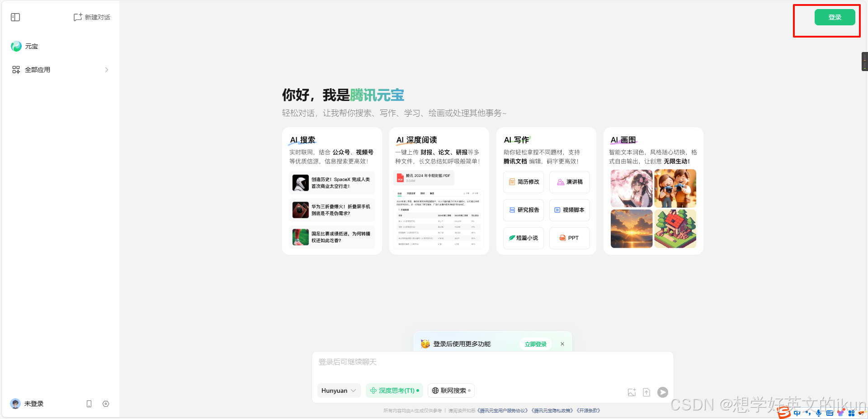Screen dimensions: 868x419
Task: Dismiss the 登录后使用更多功能 banner
Action: pos(562,344)
